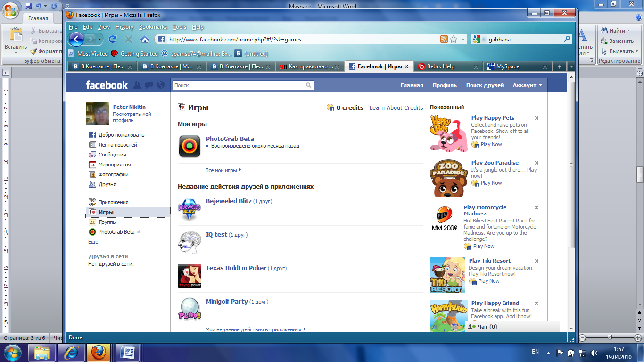The image size is (644, 362).
Task: Click Word zoom out minus button
Action: (582, 337)
